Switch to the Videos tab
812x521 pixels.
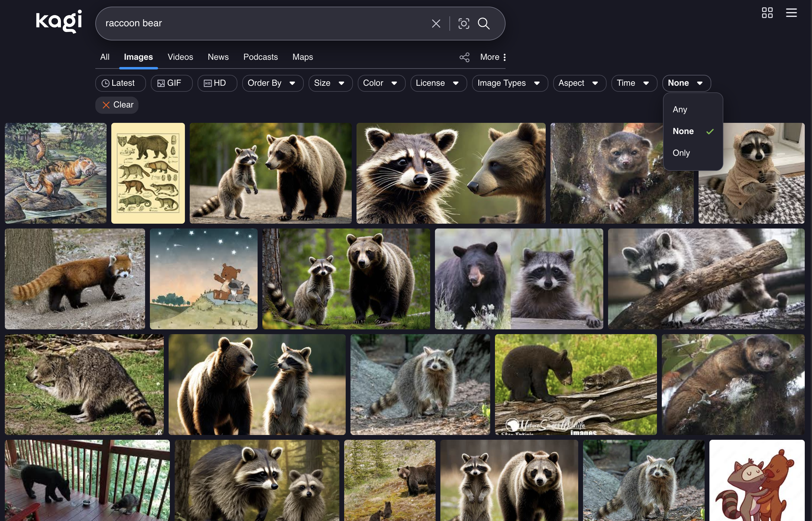(x=180, y=57)
